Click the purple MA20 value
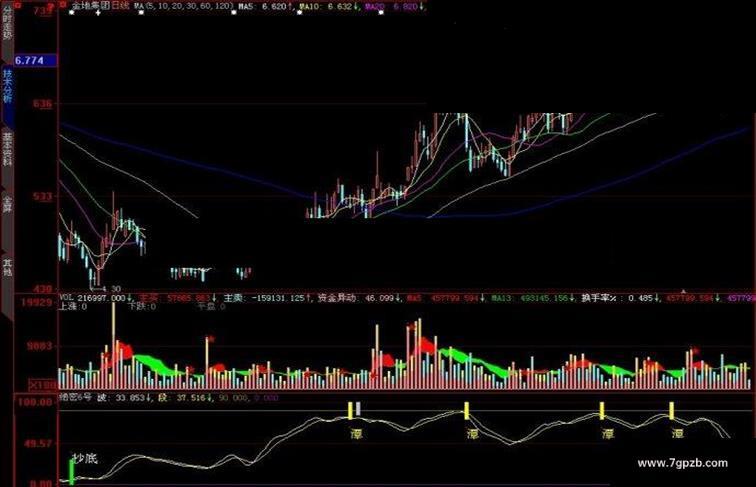Screen dimensions: 756x487 [x=395, y=6]
